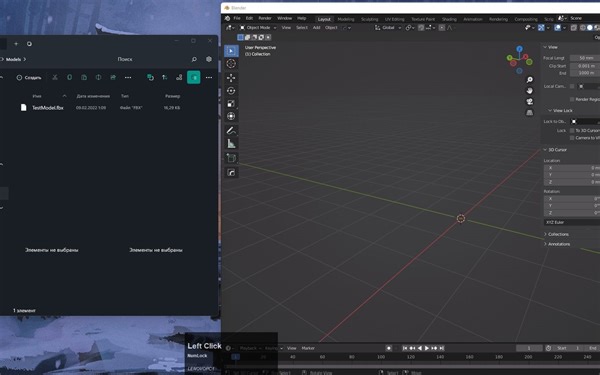Click the share icon in file explorer toolbar
This screenshot has width=600, height=375.
[x=113, y=77]
